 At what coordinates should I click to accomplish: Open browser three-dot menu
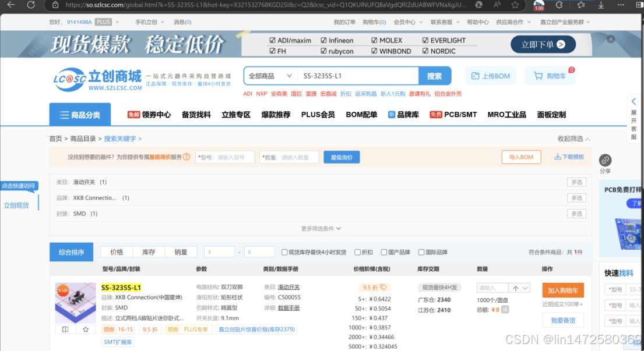pos(621,5)
